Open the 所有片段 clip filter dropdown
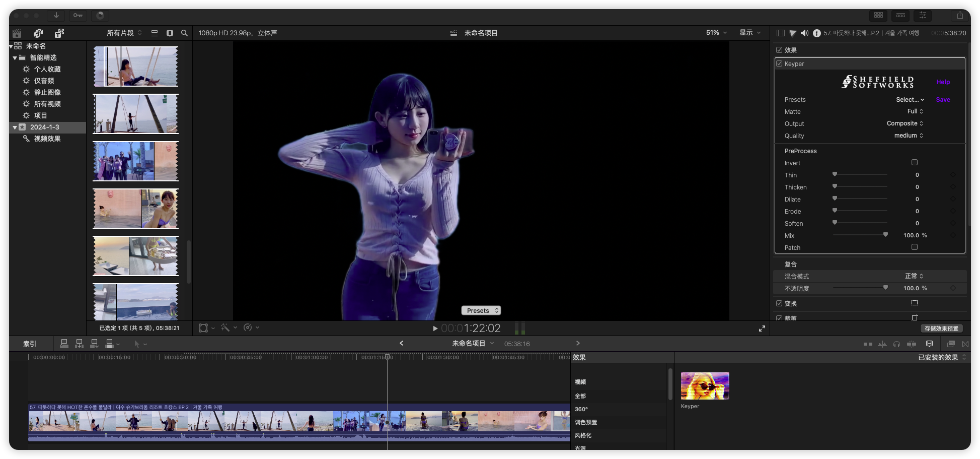Screen dimensions: 980x459 pos(124,33)
